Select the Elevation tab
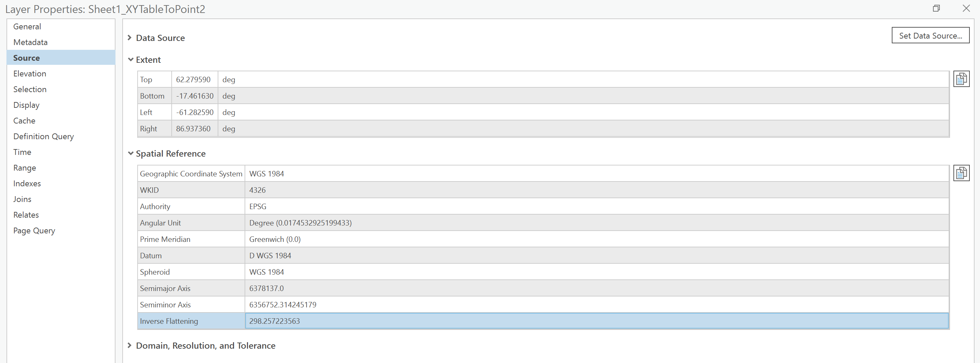Screen dimensions: 980x363 [x=30, y=73]
